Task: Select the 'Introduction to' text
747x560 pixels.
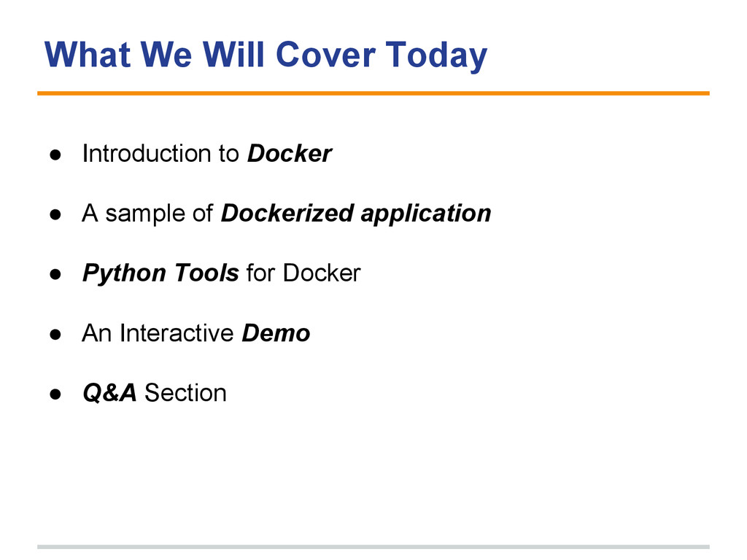Action: tap(160, 154)
